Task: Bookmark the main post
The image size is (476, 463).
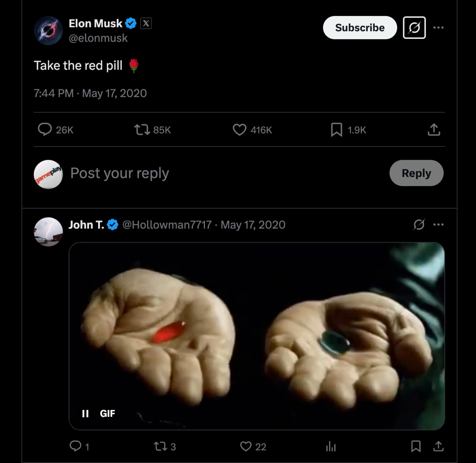Action: [336, 130]
